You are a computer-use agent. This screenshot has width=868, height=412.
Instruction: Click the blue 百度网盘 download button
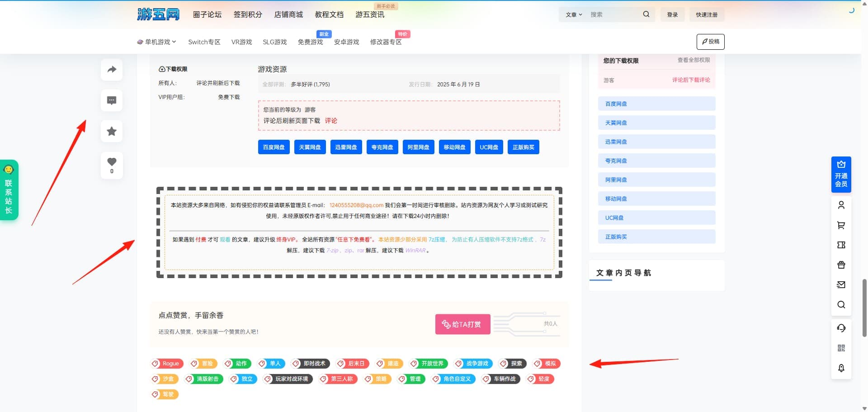point(274,147)
